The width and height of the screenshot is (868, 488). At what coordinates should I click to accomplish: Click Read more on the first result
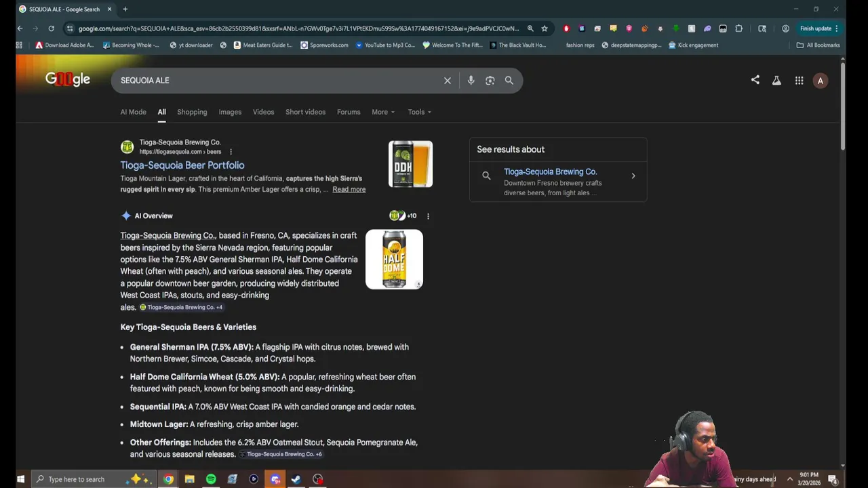[349, 189]
